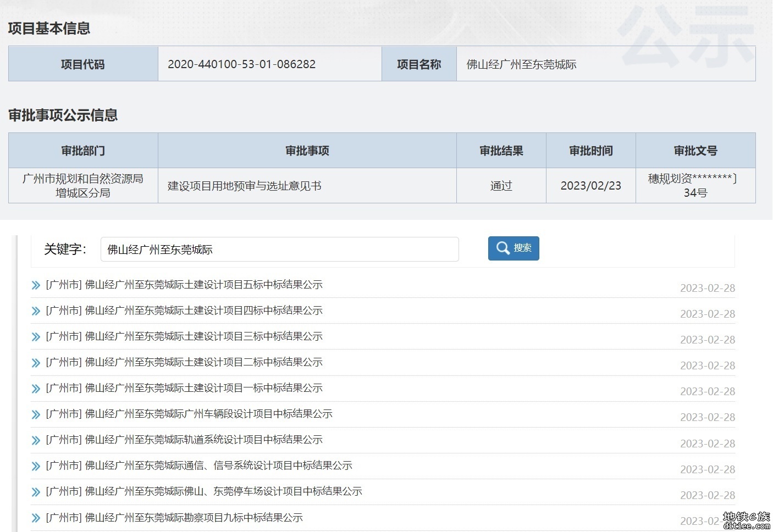
Task: Click date 2023-02-28 on 二标 row
Action: pos(708,365)
